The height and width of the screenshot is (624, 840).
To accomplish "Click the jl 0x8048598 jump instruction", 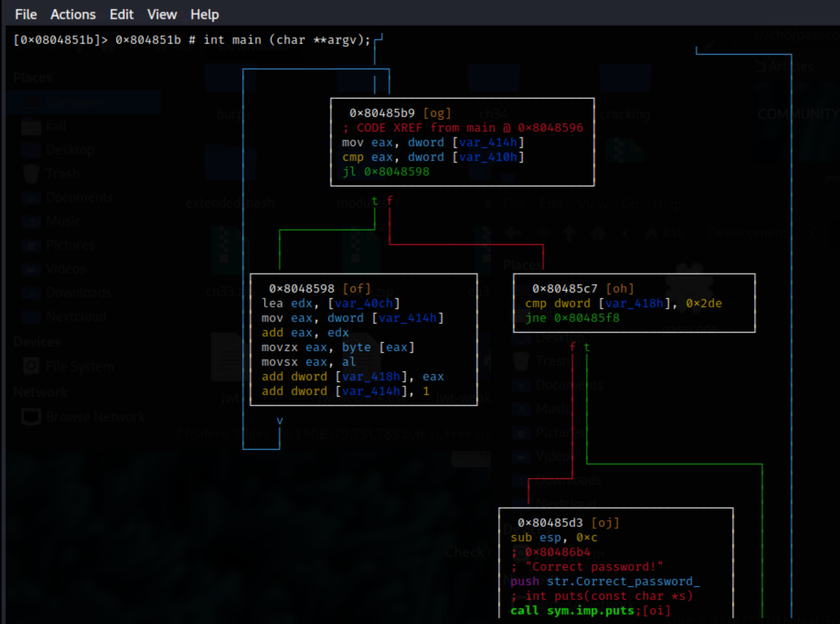I will (385, 172).
